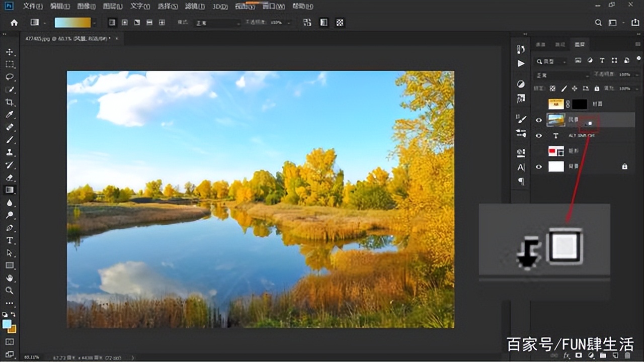Choose the radial gradient style icon
Image resolution: width=644 pixels, height=362 pixels.
point(124,23)
